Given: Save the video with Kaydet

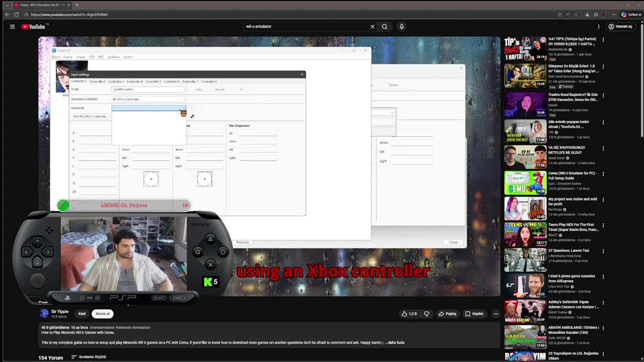Looking at the screenshot, I should 474,314.
